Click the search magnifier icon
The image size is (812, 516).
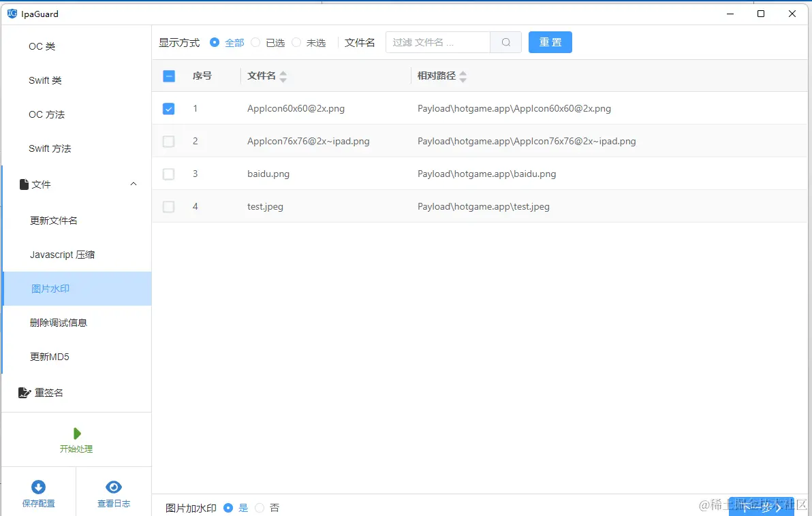506,42
